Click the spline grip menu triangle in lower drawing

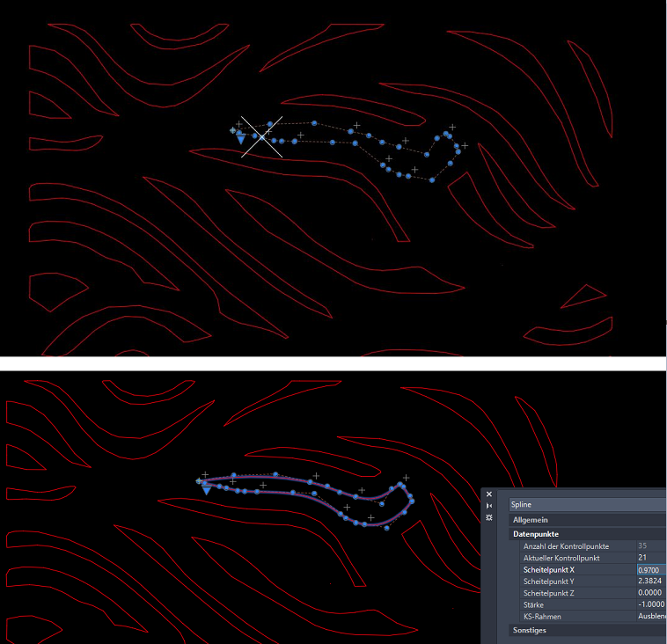pos(206,491)
